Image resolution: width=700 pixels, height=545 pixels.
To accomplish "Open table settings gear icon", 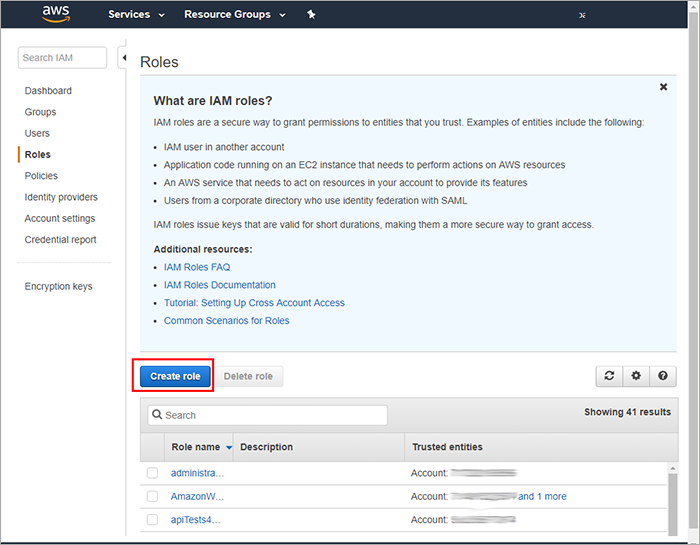I will coord(636,376).
